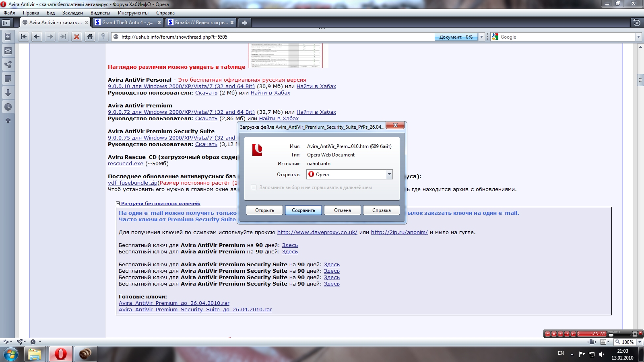Open the Bookmarks star panel in sidebar
Screen dimensions: 644x362
click(8, 37)
